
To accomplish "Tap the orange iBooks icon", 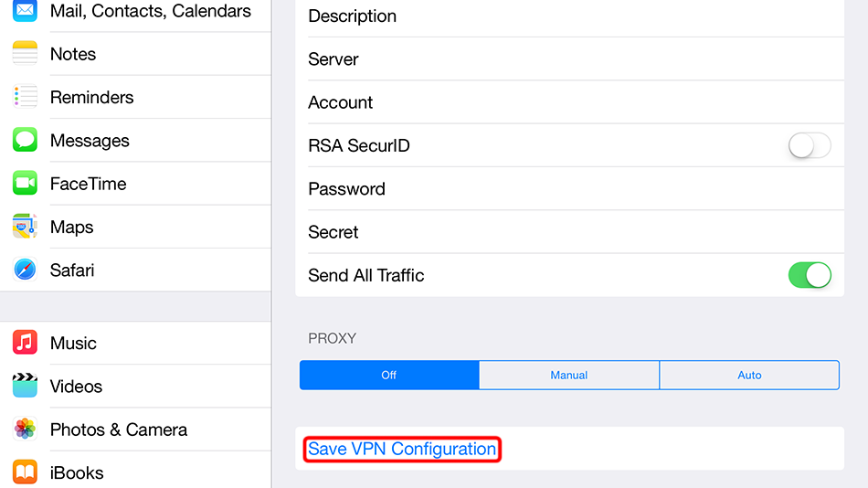I will tap(25, 472).
